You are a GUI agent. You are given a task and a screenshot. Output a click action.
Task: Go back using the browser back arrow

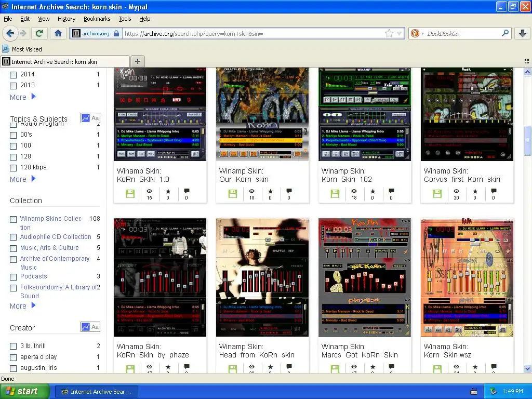(10, 33)
